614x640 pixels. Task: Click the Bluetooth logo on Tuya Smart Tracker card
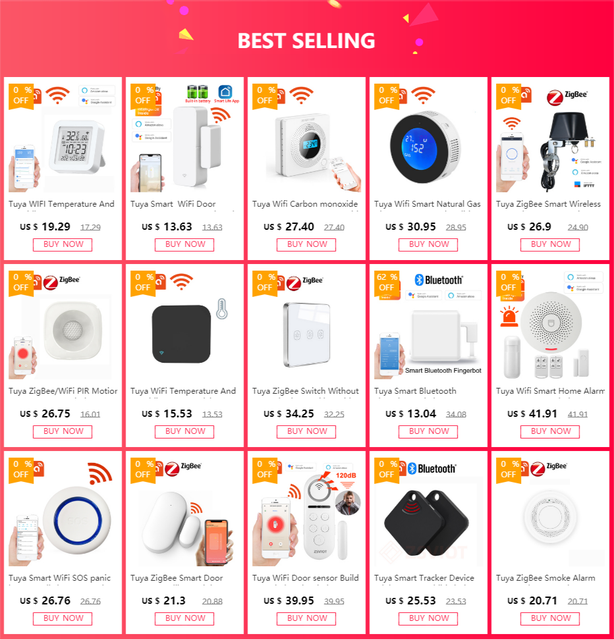tap(431, 468)
